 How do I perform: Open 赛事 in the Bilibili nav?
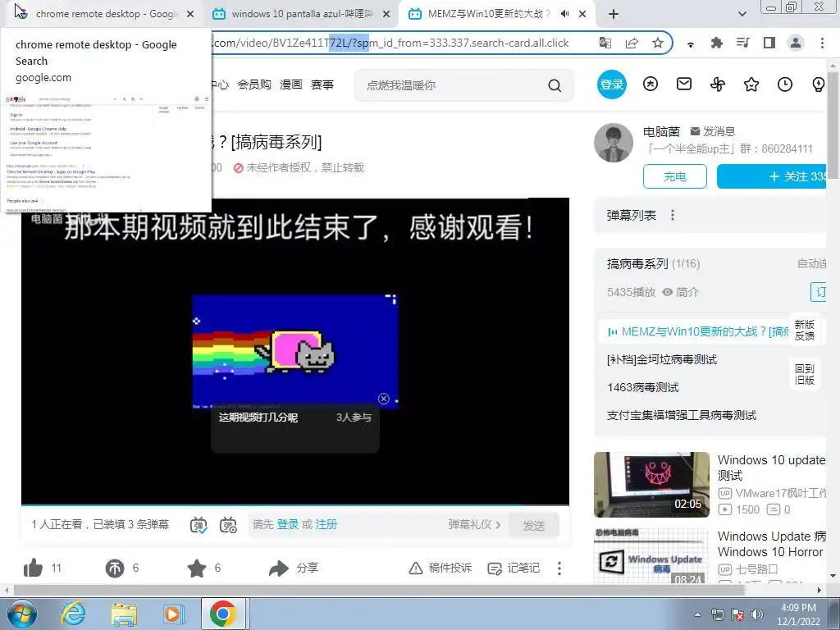click(x=322, y=84)
